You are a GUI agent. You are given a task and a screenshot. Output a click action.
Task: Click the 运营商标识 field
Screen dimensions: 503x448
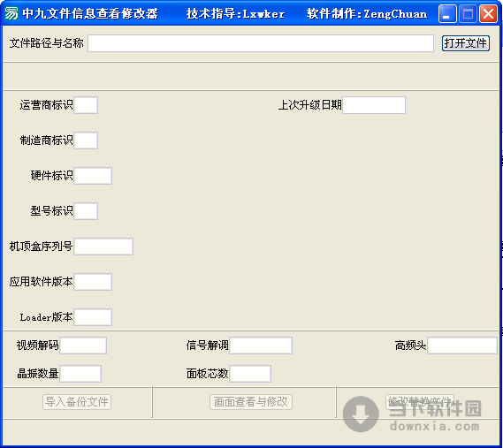point(86,105)
